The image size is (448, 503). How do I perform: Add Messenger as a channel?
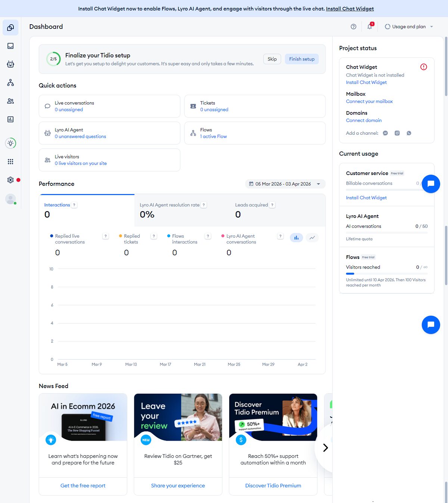click(x=385, y=133)
